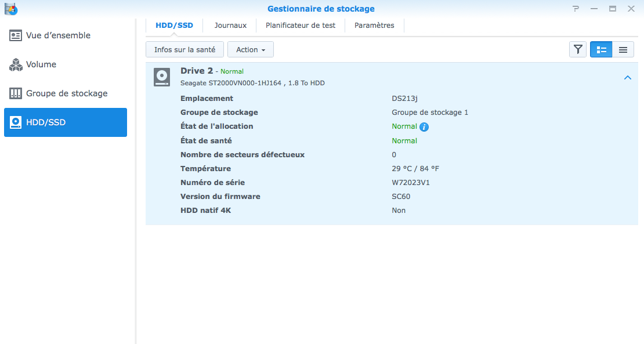Image resolution: width=644 pixels, height=344 pixels.
Task: Click the Infos sur la santé button
Action: point(185,50)
